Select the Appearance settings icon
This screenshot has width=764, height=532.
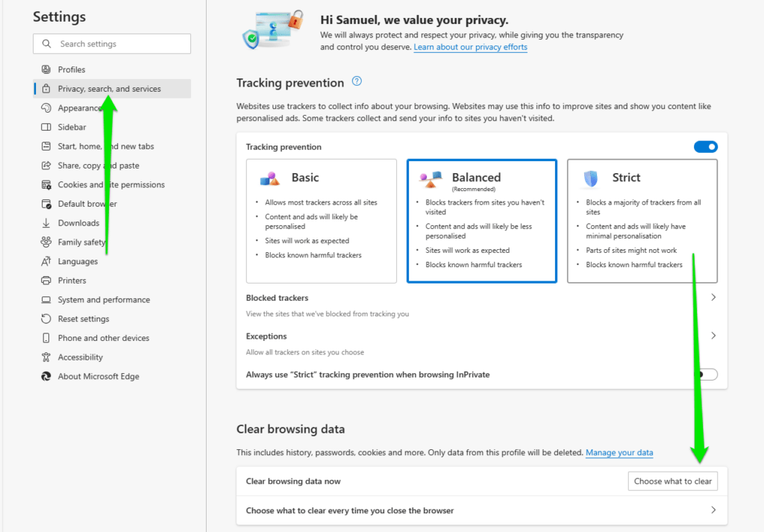pyautogui.click(x=45, y=107)
